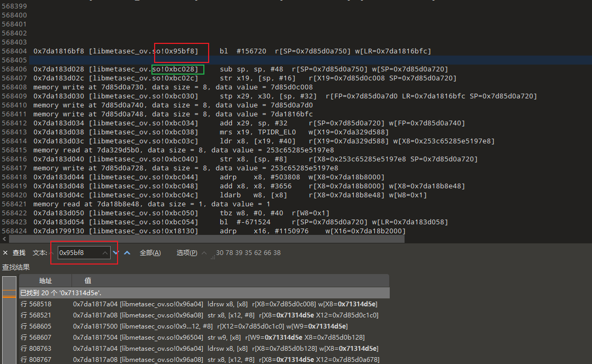
Task: Expand the search history dropdown in text field
Action: click(x=105, y=253)
